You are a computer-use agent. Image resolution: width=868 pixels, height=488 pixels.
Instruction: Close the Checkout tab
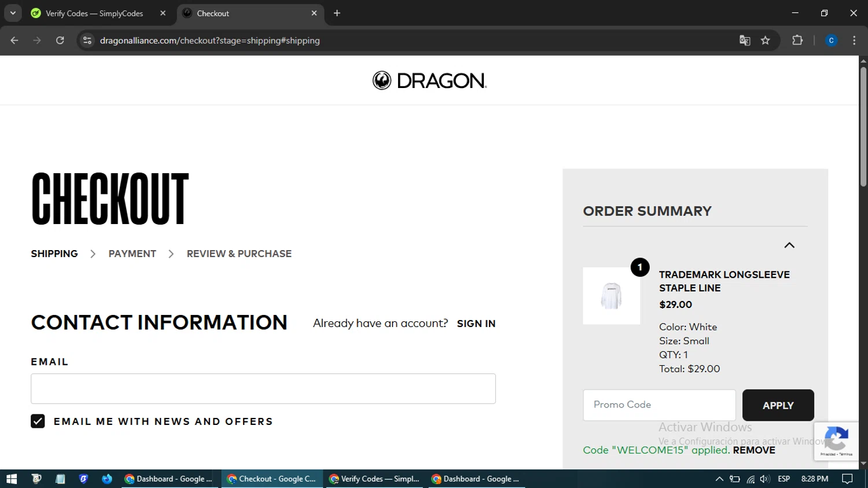(314, 13)
